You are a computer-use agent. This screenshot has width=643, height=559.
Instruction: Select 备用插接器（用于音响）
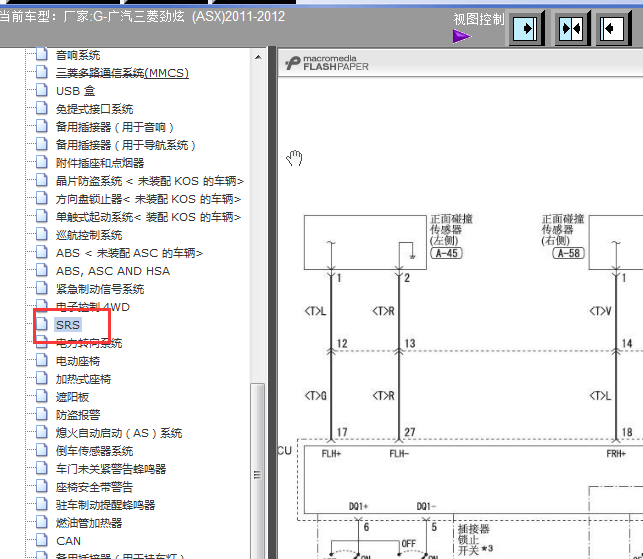click(114, 127)
